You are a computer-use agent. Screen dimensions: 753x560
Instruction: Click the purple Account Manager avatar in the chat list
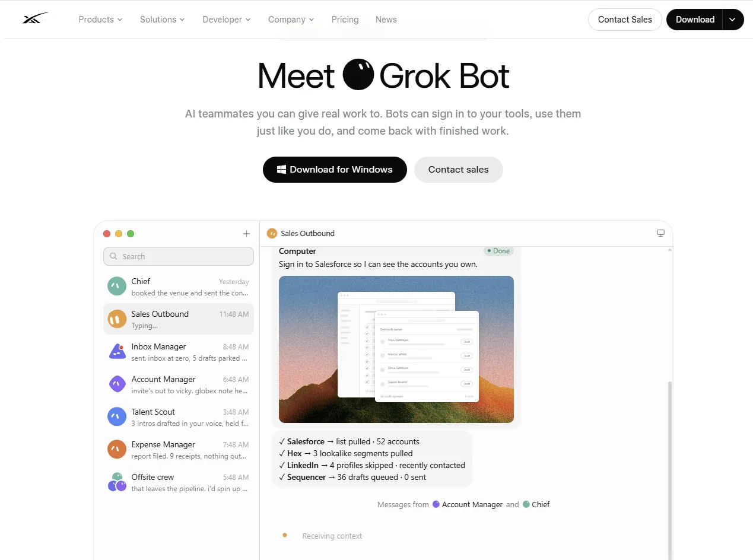117,384
